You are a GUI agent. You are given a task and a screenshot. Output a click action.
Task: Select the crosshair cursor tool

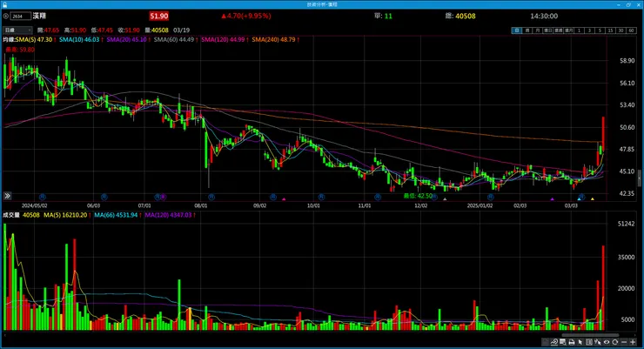pyautogui.click(x=598, y=342)
